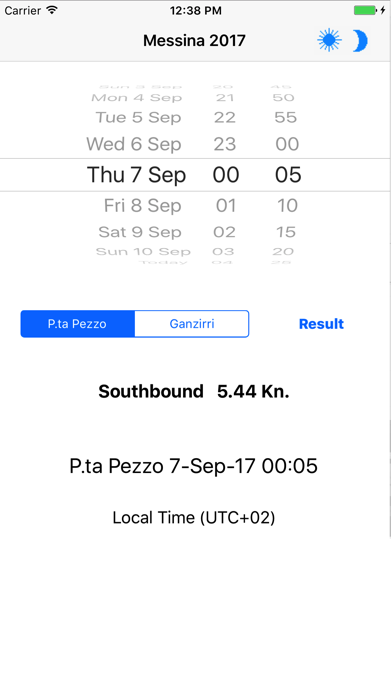Tap the sun icon in header
The height and width of the screenshot is (696, 392).
pos(329,40)
